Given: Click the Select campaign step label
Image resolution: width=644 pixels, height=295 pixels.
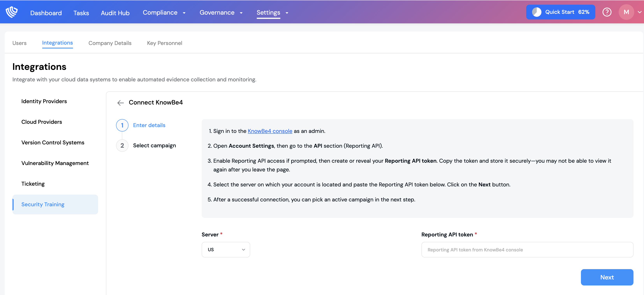Looking at the screenshot, I should pyautogui.click(x=155, y=145).
